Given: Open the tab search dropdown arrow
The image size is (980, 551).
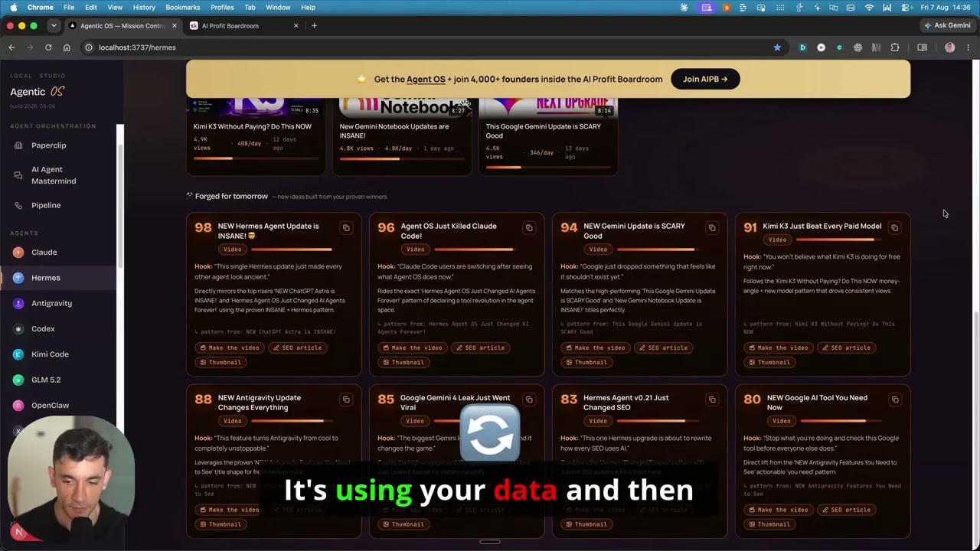Looking at the screenshot, I should (54, 25).
